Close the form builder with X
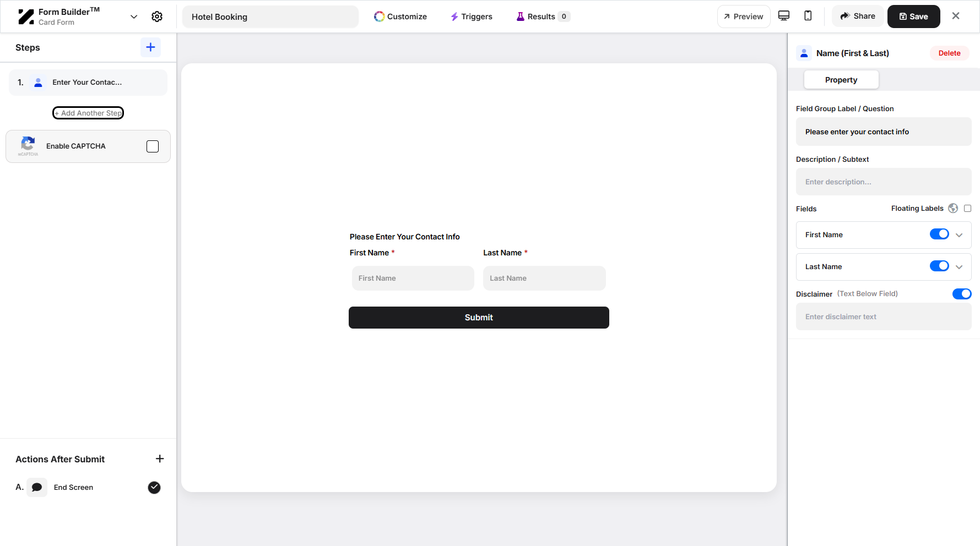 [956, 16]
